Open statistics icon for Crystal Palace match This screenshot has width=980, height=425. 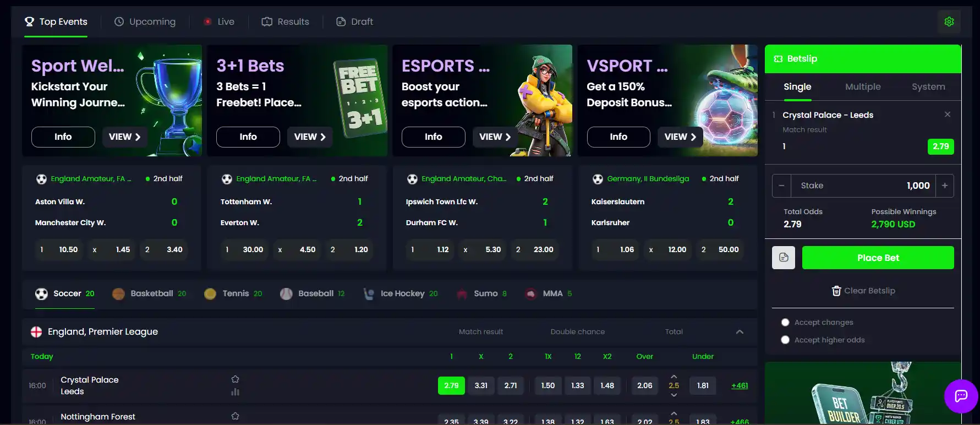pyautogui.click(x=236, y=392)
